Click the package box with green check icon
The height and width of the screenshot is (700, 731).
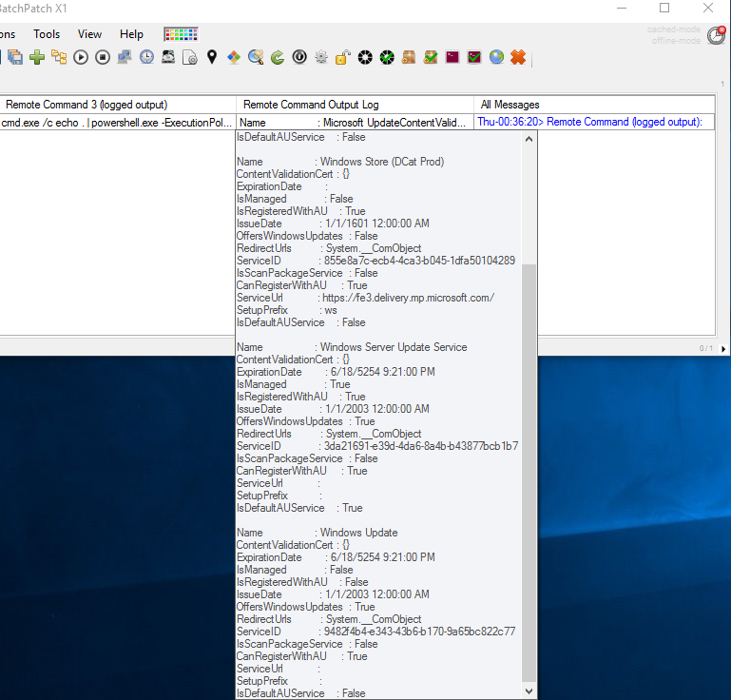tap(431, 57)
